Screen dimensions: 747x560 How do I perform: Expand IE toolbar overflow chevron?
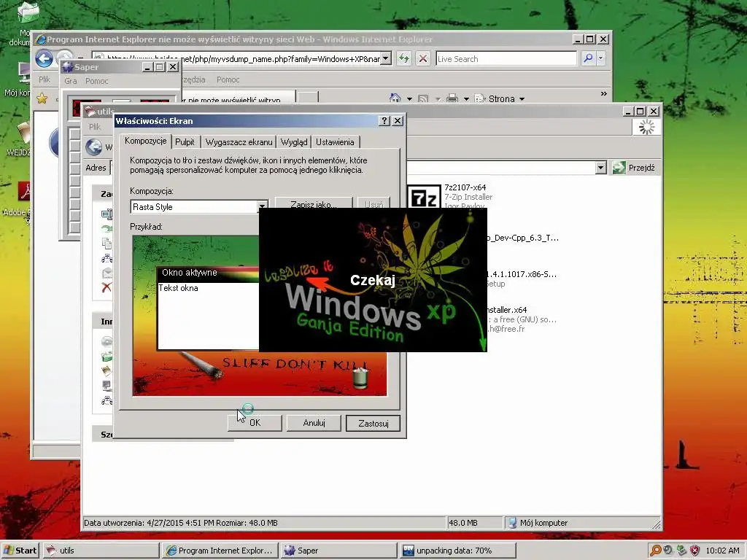(603, 94)
